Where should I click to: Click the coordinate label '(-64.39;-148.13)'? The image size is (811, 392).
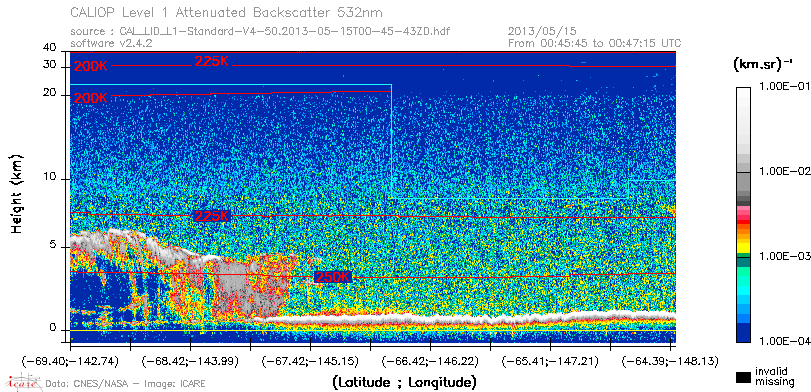pyautogui.click(x=670, y=360)
